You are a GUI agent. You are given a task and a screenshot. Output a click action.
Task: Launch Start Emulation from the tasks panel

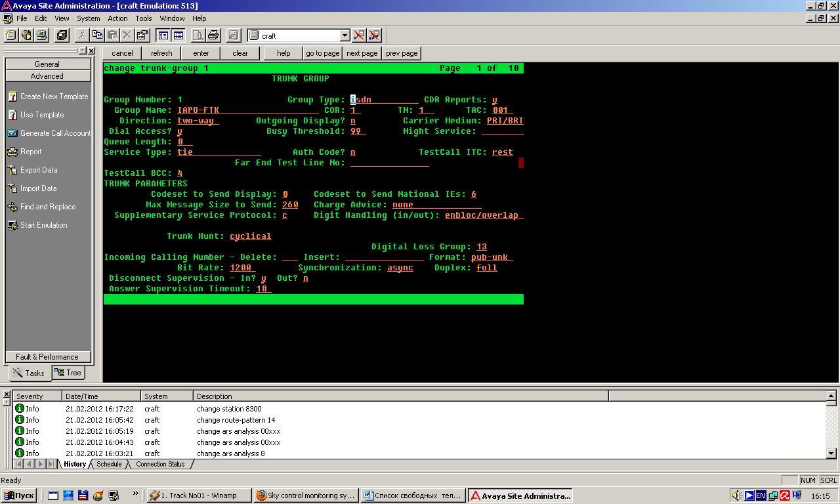pyautogui.click(x=43, y=225)
